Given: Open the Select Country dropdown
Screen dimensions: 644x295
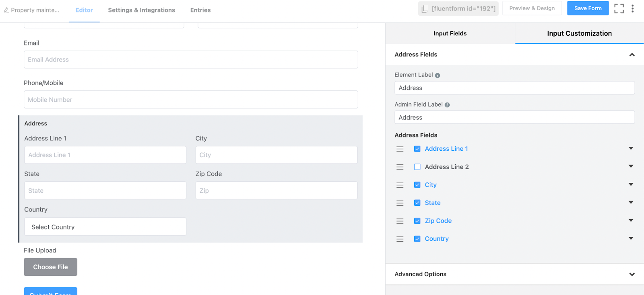Looking at the screenshot, I should [105, 227].
